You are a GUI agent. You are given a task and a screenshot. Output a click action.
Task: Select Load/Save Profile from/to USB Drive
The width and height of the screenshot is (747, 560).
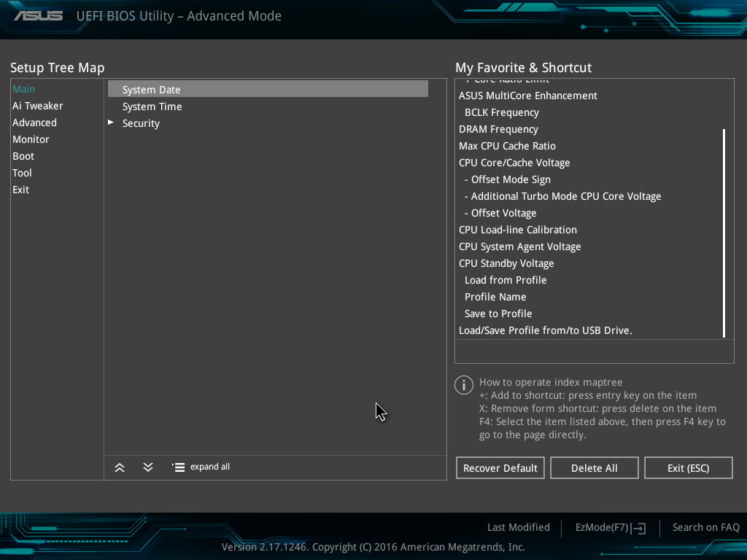click(x=546, y=330)
